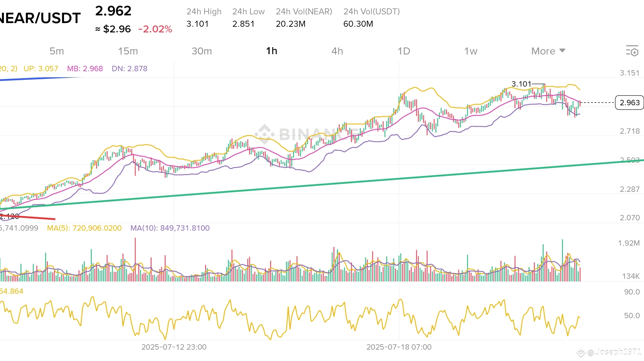Viewport: 644px width, 361px height.
Task: Select the 30m interval tab
Action: [x=202, y=51]
